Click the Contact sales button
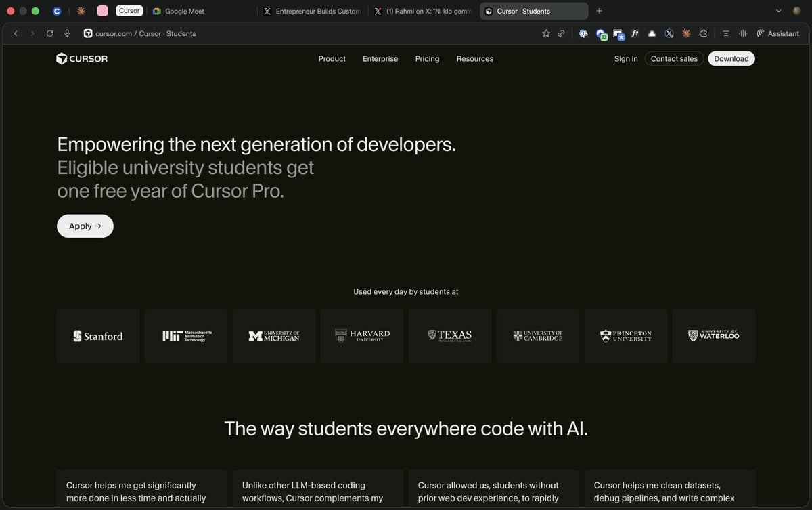This screenshot has height=510, width=812. (x=674, y=59)
